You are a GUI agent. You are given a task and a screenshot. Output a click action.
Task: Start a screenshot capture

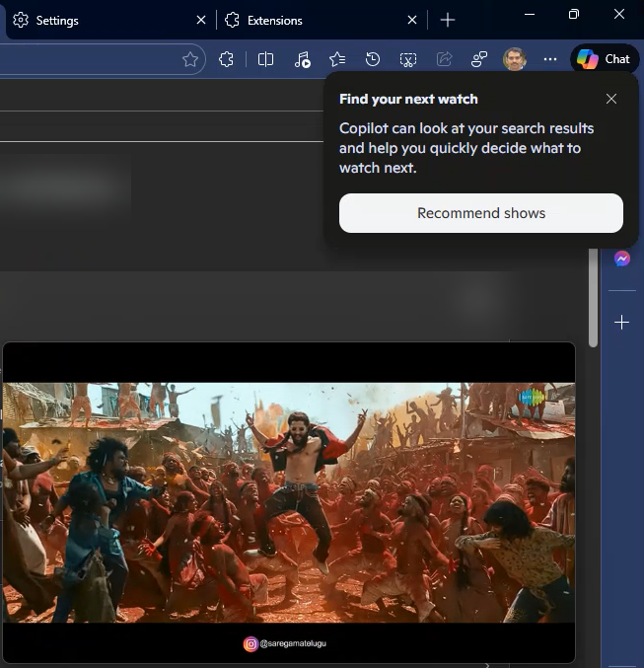[408, 59]
